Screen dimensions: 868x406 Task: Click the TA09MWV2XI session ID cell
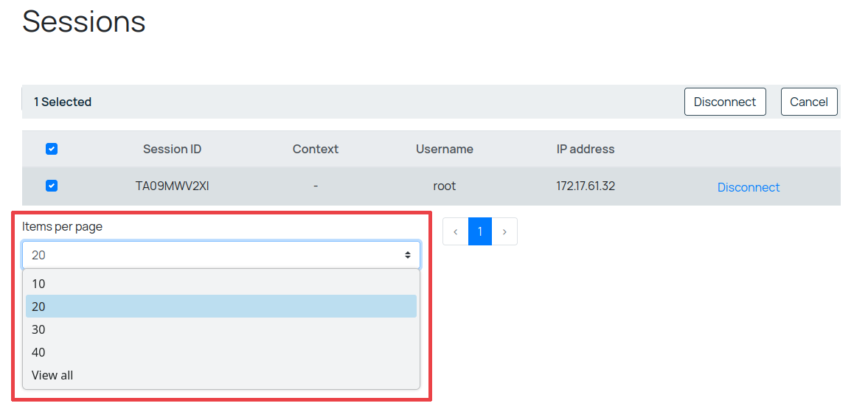(172, 186)
